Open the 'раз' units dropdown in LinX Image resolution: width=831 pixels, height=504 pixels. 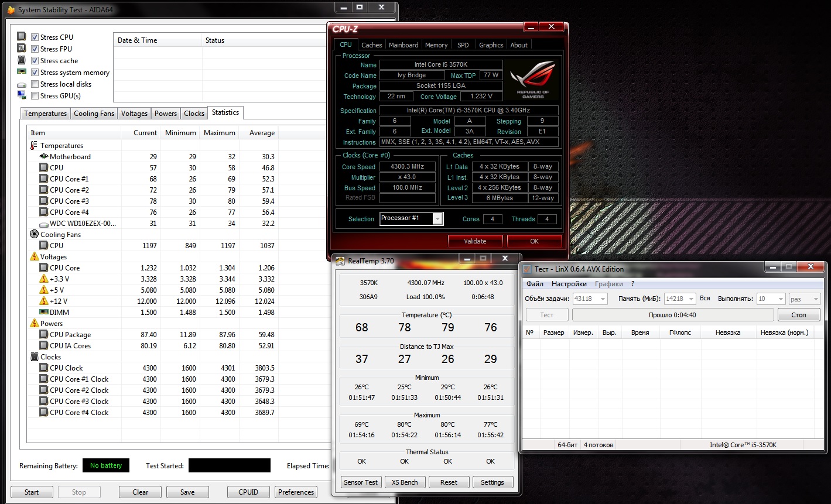click(805, 299)
